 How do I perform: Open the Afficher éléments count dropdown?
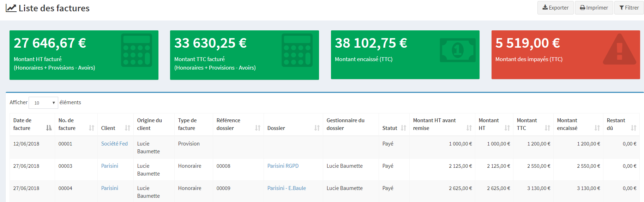(43, 103)
